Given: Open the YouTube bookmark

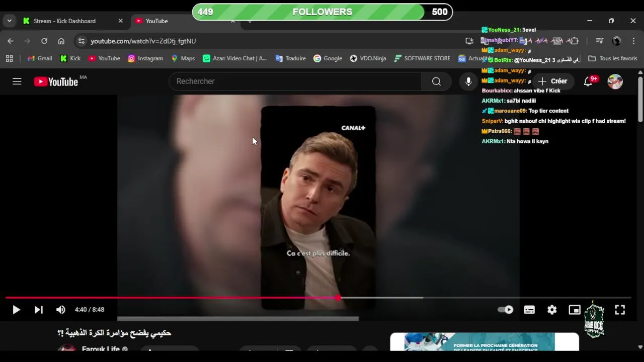Looking at the screenshot, I should (x=104, y=58).
